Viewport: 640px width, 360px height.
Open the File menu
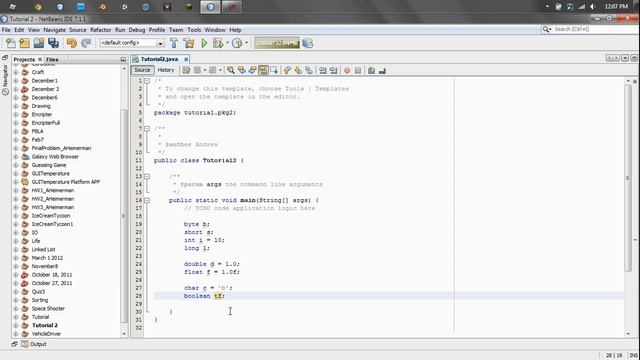click(6, 30)
